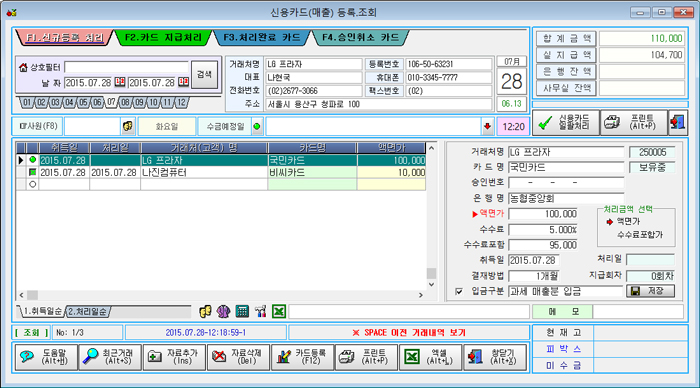Click the tools settings icon under table

pos(261,311)
